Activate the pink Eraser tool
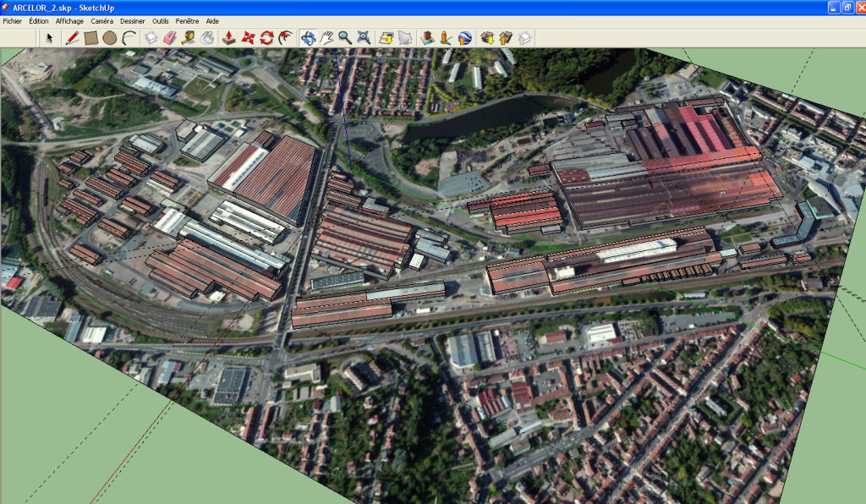Screen dimensions: 866x504 tap(169, 37)
